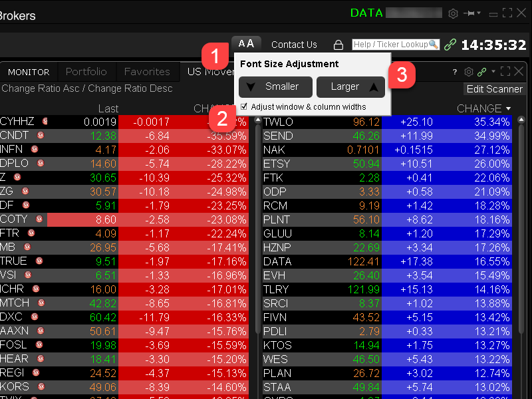The width and height of the screenshot is (532, 399).
Task: Click the green chain link icon beside clock
Action: click(450, 45)
